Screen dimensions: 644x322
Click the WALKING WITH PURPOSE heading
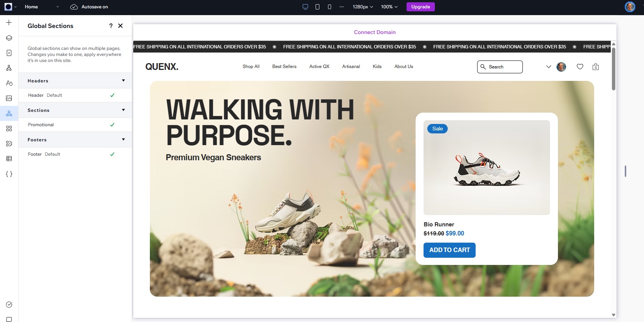click(x=260, y=122)
